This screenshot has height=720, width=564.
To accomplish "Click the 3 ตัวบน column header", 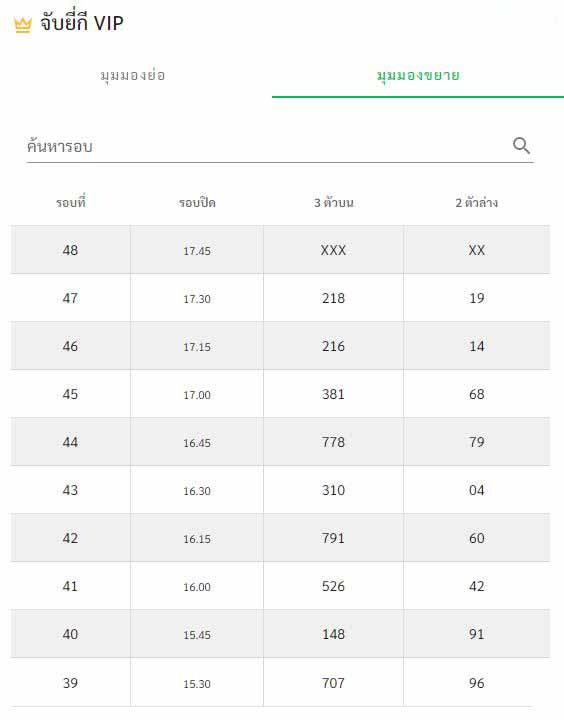I will tap(334, 202).
